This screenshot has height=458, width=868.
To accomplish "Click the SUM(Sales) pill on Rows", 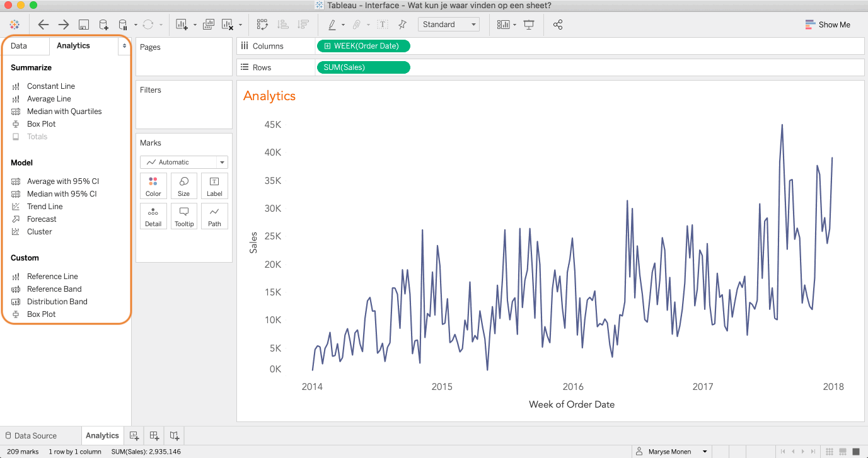I will [x=363, y=67].
